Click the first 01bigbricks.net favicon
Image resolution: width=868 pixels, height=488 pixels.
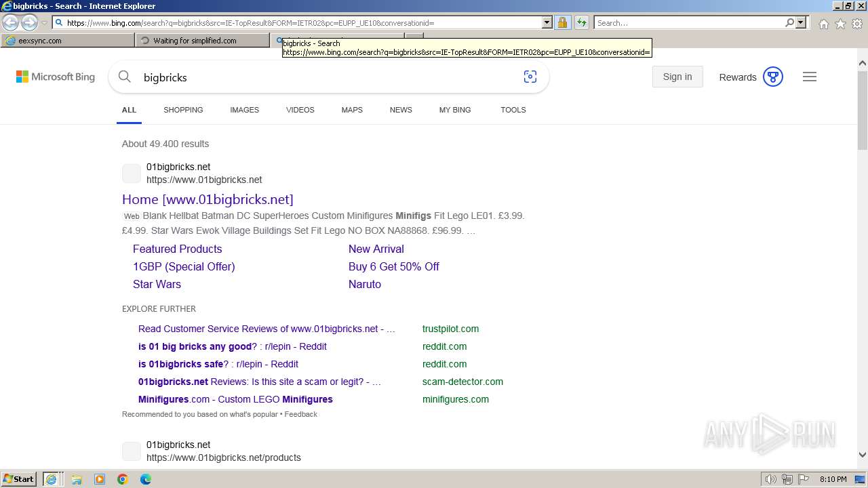coord(132,174)
